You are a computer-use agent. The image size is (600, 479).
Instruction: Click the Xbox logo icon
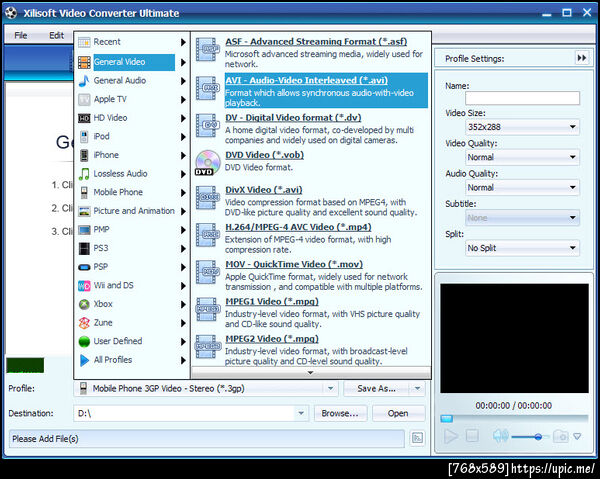coord(84,304)
